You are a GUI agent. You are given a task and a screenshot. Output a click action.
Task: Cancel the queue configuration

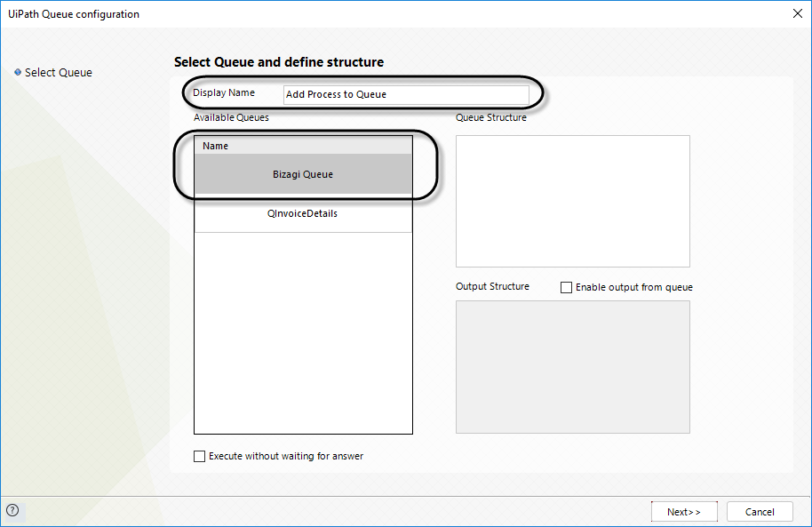point(760,512)
